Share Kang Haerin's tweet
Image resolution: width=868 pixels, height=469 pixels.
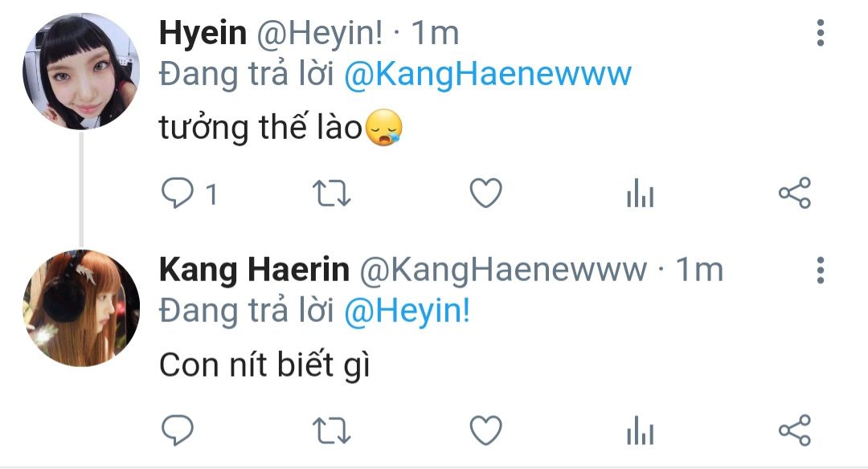[795, 430]
